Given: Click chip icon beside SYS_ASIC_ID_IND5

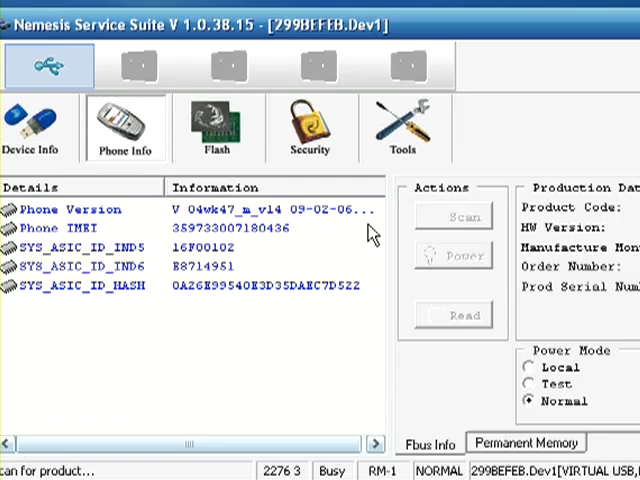Looking at the screenshot, I should pos(9,247).
